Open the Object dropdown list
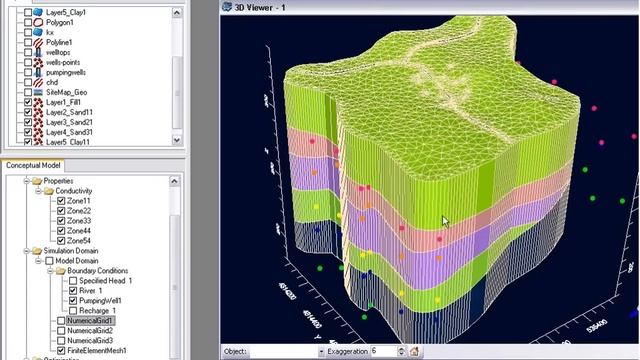Screen dimensions: 640x360 (x=321, y=351)
